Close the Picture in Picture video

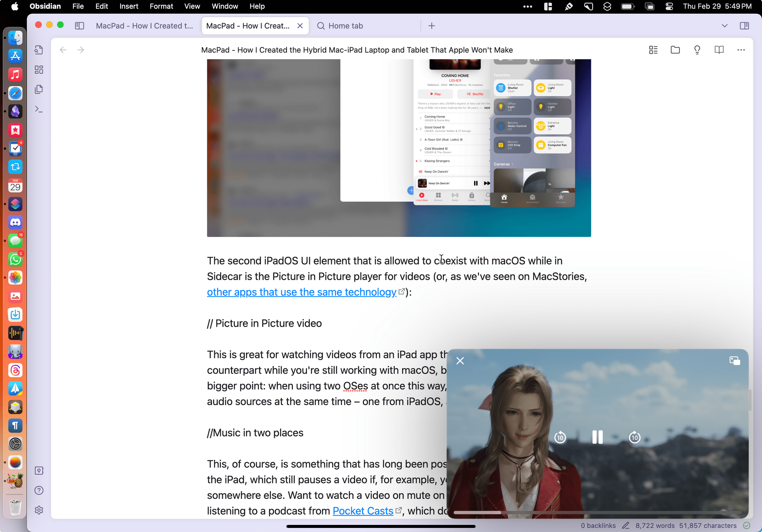460,361
